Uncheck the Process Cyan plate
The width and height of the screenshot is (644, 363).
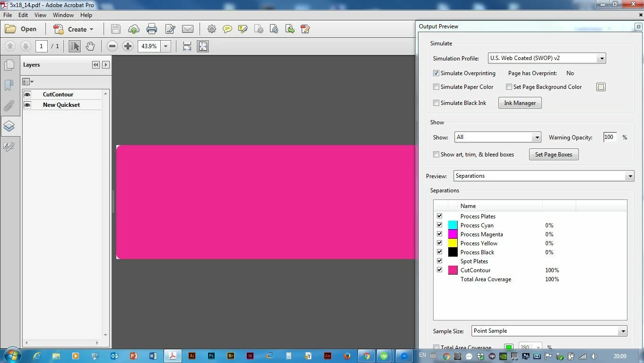coord(439,225)
